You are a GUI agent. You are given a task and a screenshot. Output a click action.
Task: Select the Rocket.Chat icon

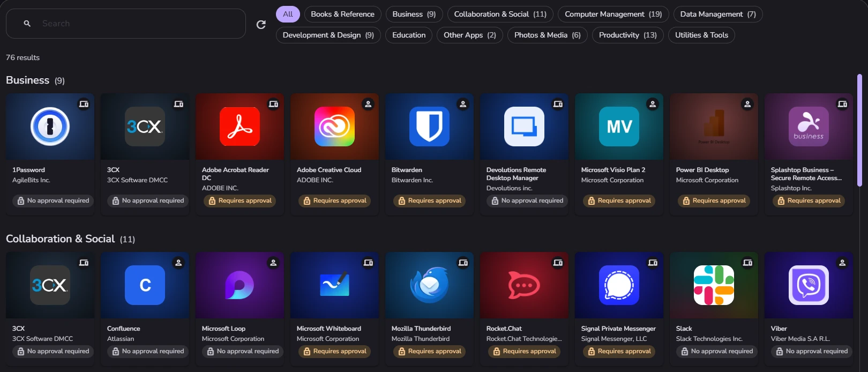524,285
